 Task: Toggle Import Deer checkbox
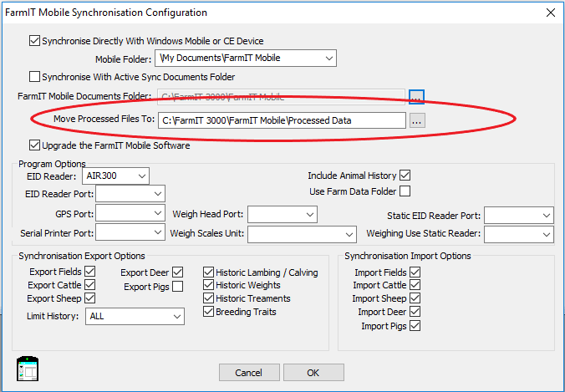point(415,311)
